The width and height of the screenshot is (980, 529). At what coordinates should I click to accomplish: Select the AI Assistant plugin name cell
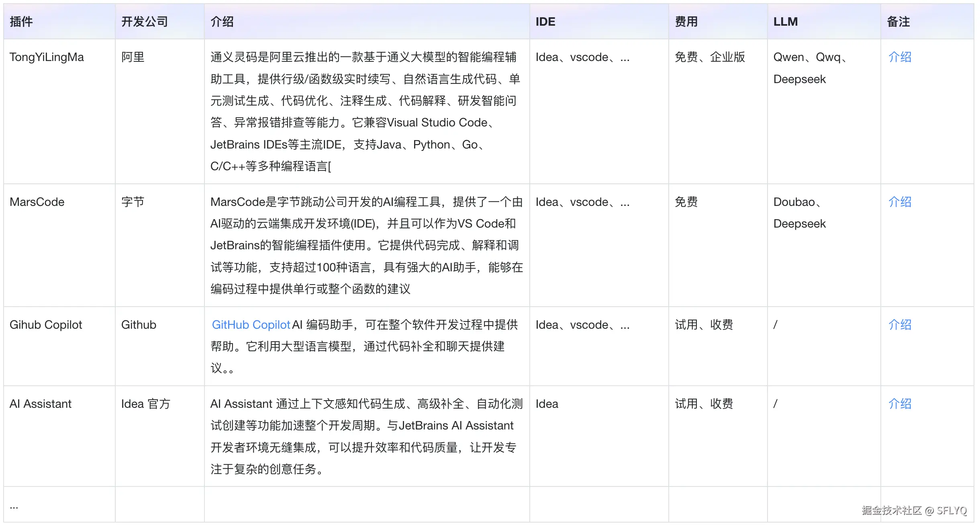pos(41,404)
